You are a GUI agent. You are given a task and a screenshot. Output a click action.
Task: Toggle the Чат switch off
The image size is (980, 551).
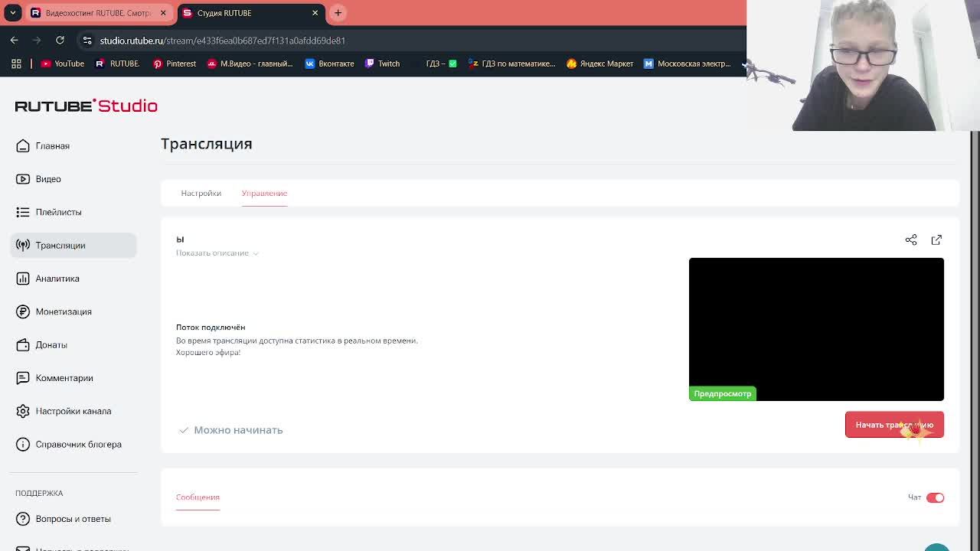pyautogui.click(x=935, y=497)
